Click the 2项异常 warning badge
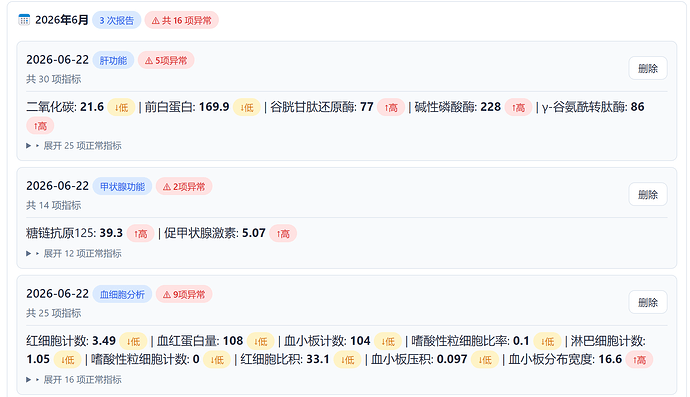 184,187
